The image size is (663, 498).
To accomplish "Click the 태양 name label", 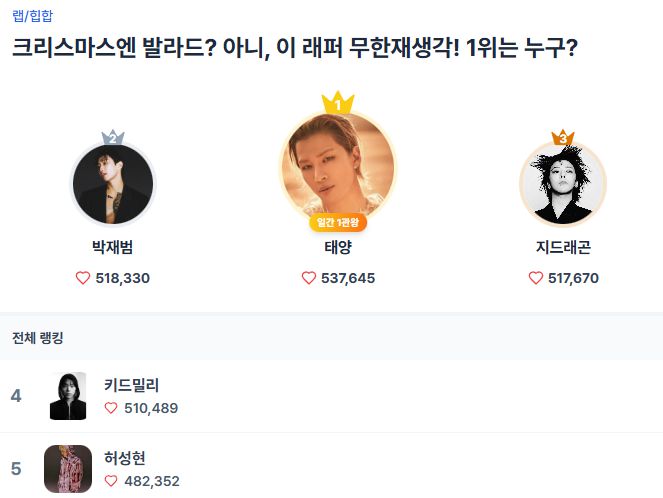I will pos(338,247).
